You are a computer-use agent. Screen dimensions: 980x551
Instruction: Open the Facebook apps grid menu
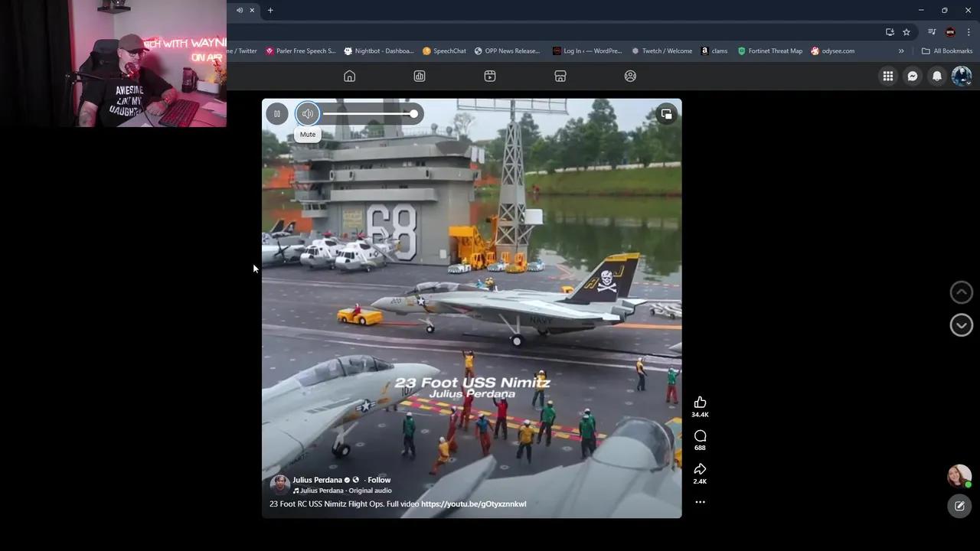click(887, 76)
